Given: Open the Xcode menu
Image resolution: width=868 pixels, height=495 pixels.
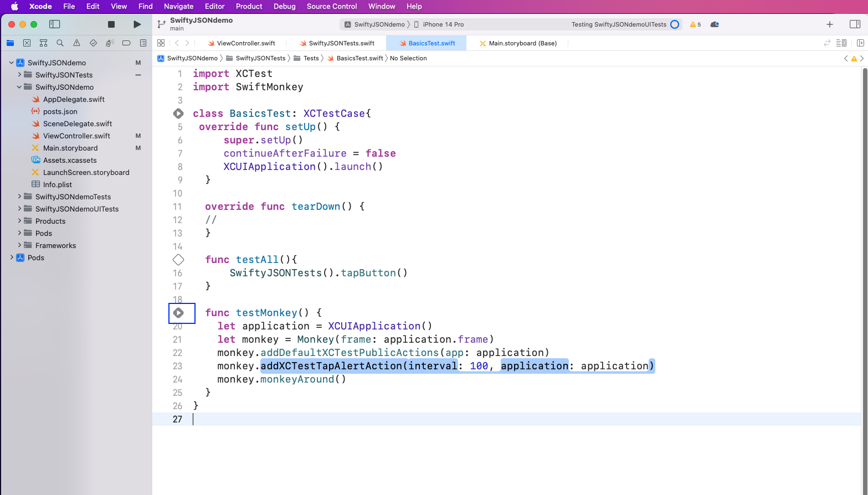Looking at the screenshot, I should 40,6.
